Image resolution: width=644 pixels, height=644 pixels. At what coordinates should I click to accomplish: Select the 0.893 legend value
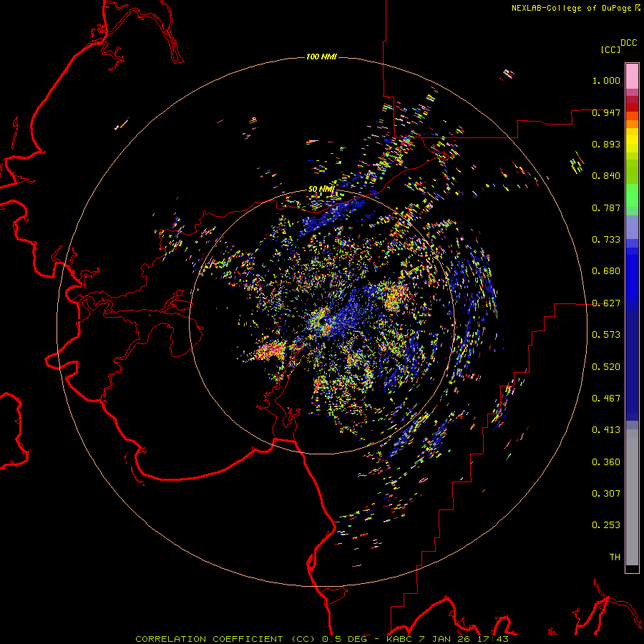(x=606, y=144)
